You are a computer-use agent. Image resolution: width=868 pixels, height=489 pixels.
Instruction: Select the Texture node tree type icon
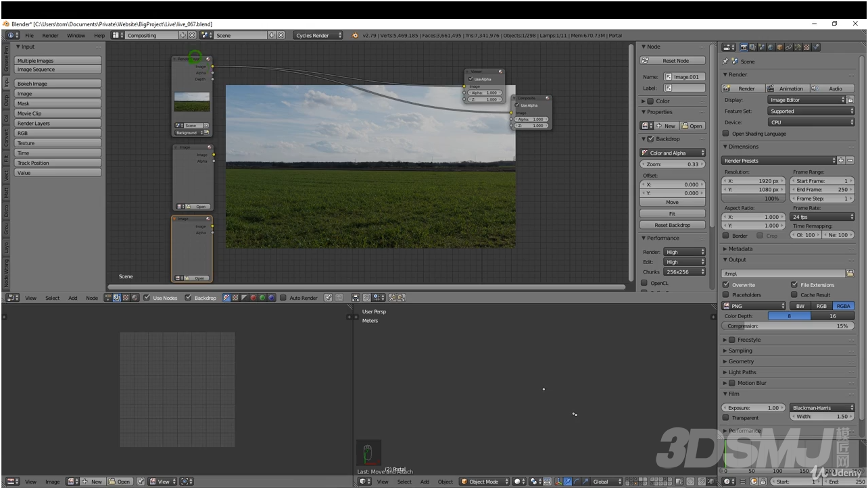pyautogui.click(x=126, y=298)
